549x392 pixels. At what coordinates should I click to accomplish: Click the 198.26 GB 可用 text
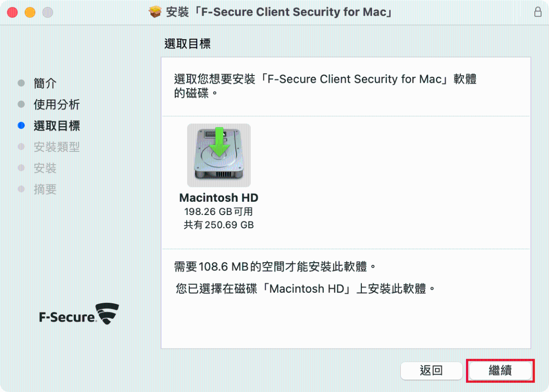[219, 212]
